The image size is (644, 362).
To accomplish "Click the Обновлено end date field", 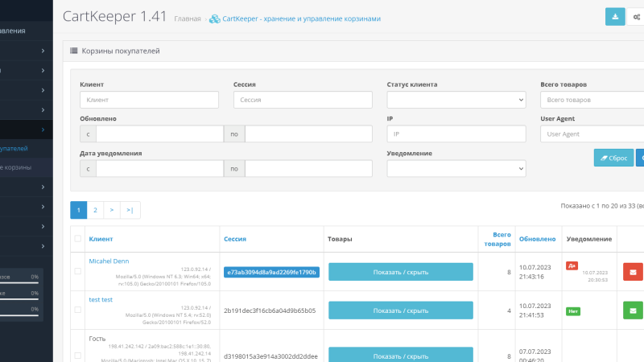I will click(x=308, y=134).
